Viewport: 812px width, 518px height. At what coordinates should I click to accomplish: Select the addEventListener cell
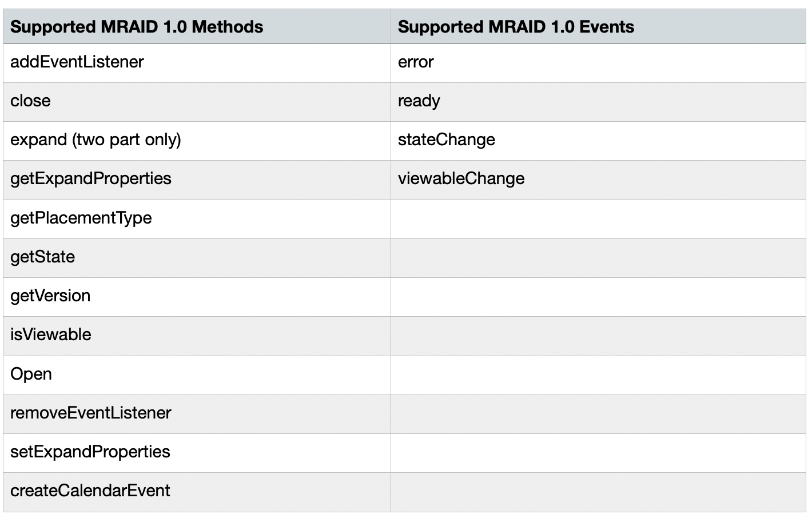click(77, 62)
